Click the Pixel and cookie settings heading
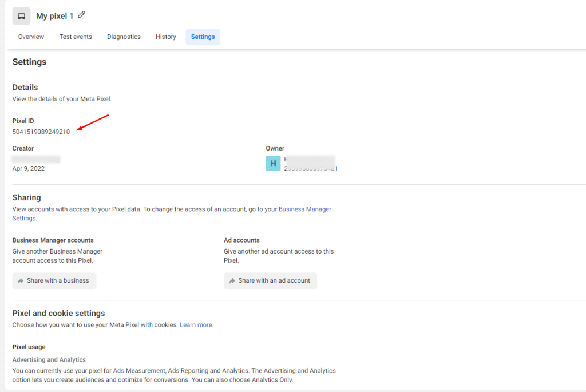The height and width of the screenshot is (392, 586). (58, 313)
